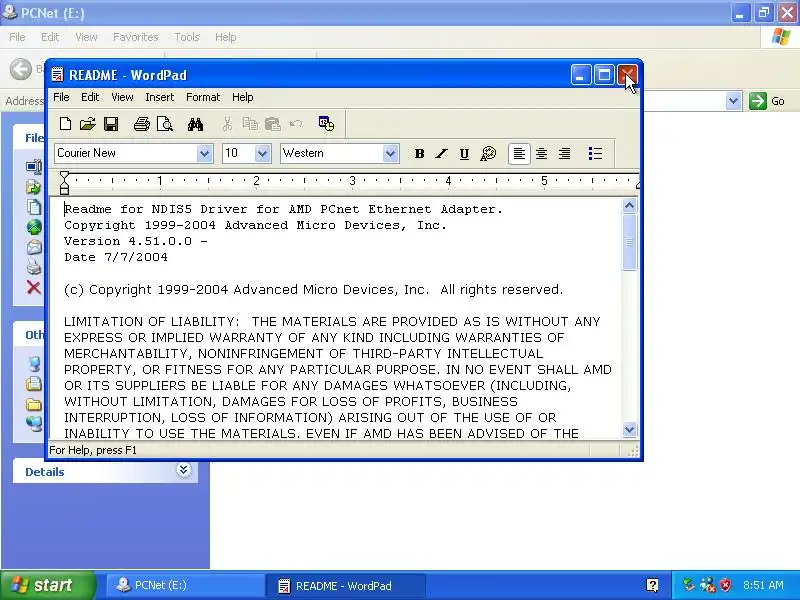Click the 'Date 7/7/2004' line
This screenshot has height=600, width=800.
(x=116, y=257)
